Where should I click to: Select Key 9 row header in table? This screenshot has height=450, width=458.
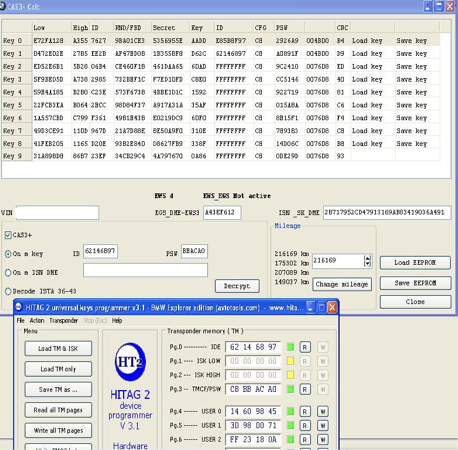(x=17, y=156)
